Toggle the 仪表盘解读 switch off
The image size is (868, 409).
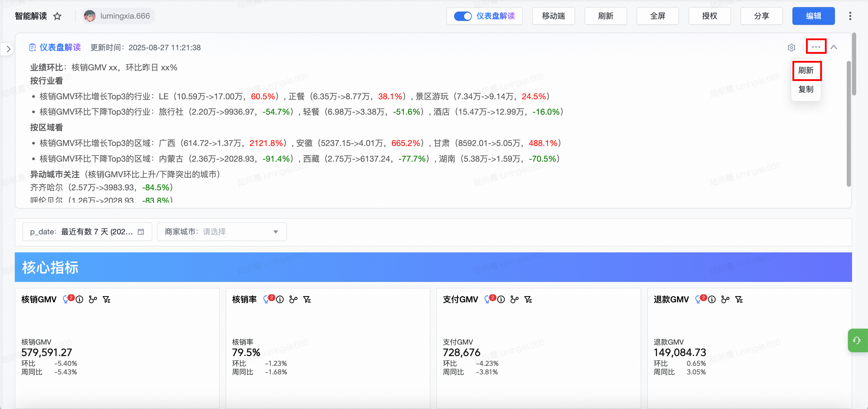coord(463,16)
